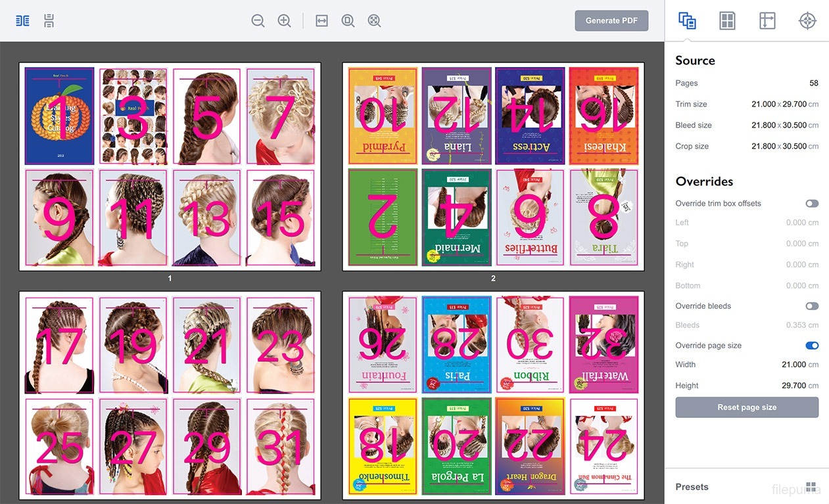Open the margins and gaps panel tab
829x504 pixels.
click(767, 21)
